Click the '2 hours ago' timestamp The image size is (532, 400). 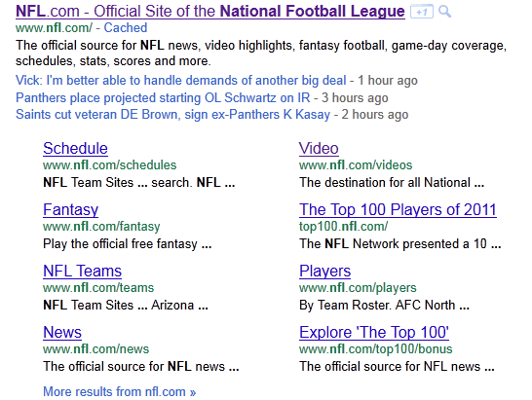tap(375, 115)
